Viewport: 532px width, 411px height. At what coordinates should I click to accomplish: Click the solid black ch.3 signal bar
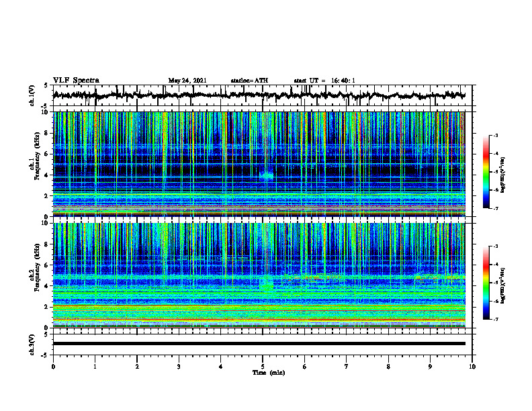tap(259, 344)
